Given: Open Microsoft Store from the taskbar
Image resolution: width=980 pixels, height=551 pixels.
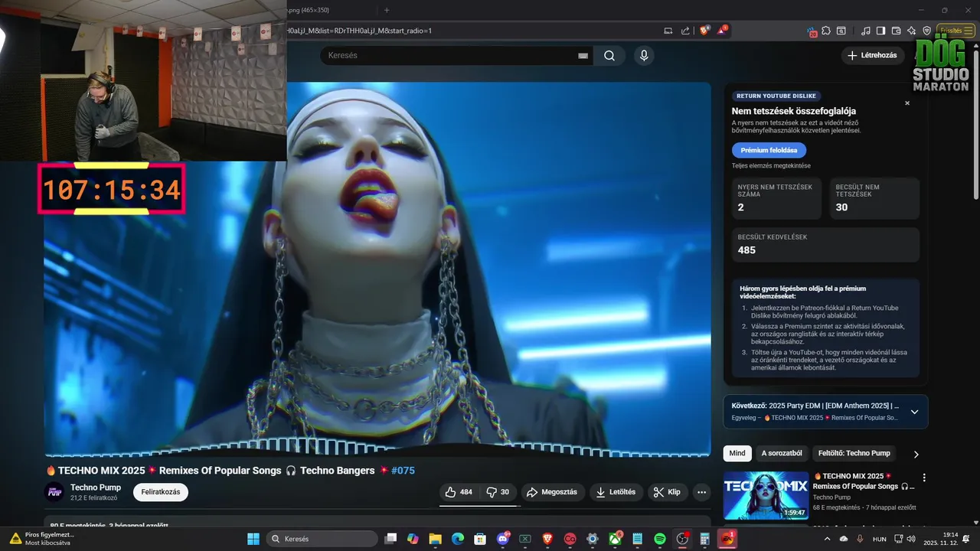Looking at the screenshot, I should (480, 539).
